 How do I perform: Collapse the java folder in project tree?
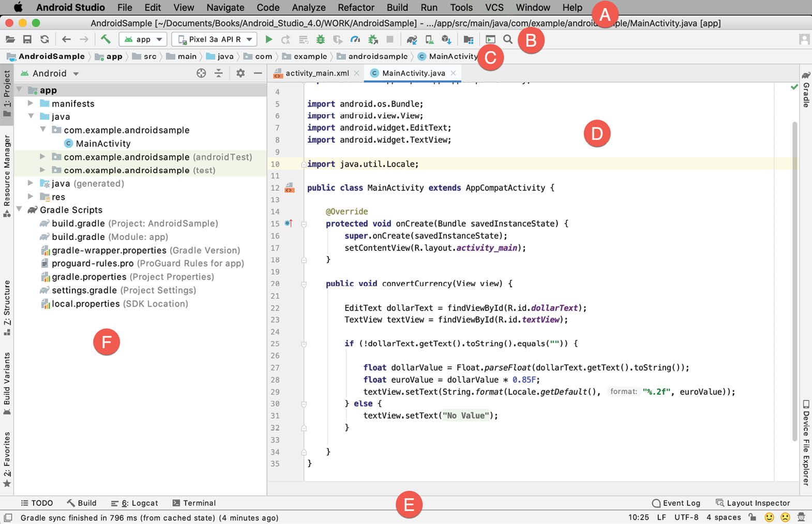31,116
